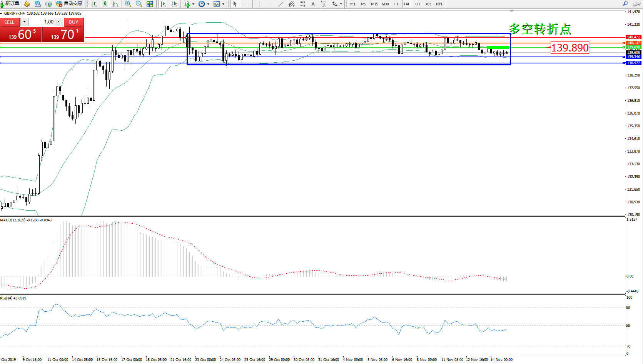Switch to the D1 timeframe
This screenshot has height=364, width=643.
(x=418, y=4)
